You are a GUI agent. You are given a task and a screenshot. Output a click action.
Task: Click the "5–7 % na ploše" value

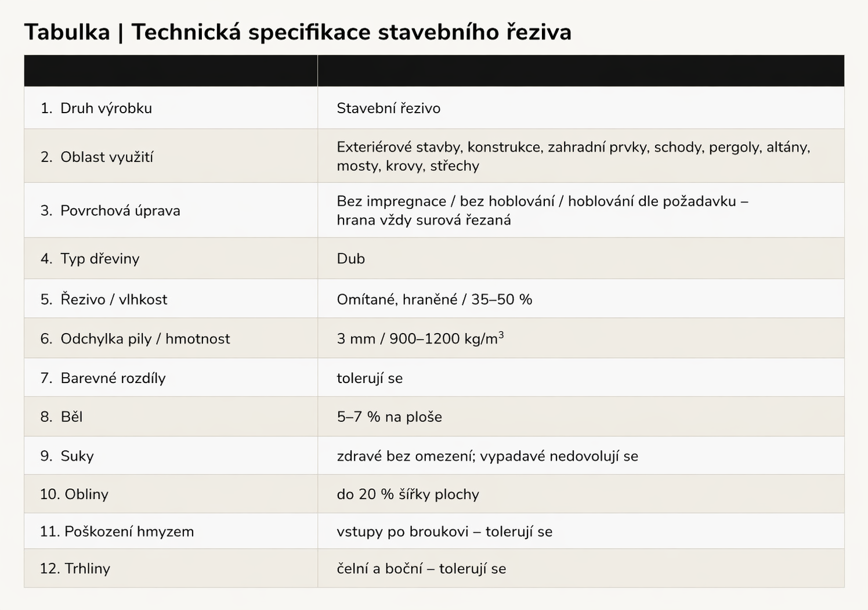coord(389,417)
